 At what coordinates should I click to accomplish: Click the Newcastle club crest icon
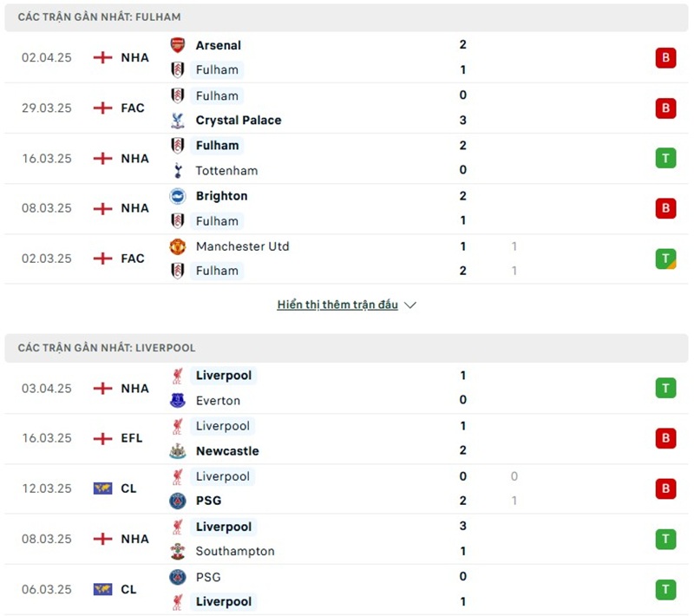click(178, 451)
